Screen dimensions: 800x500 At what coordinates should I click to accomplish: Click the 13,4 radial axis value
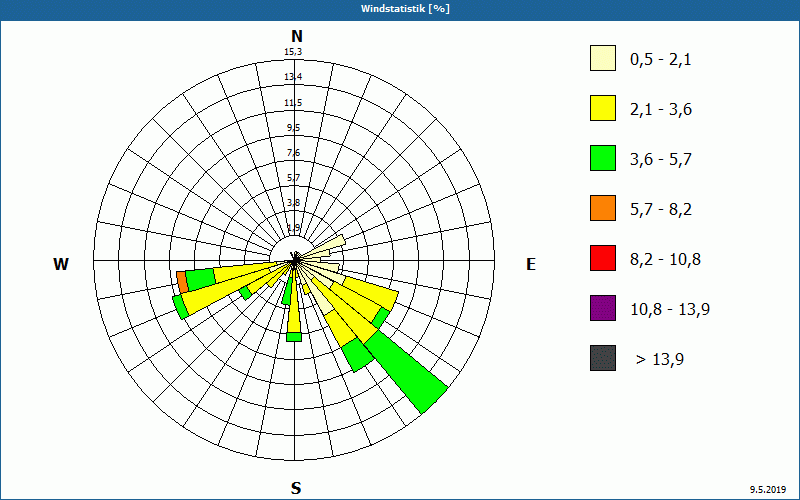click(293, 77)
